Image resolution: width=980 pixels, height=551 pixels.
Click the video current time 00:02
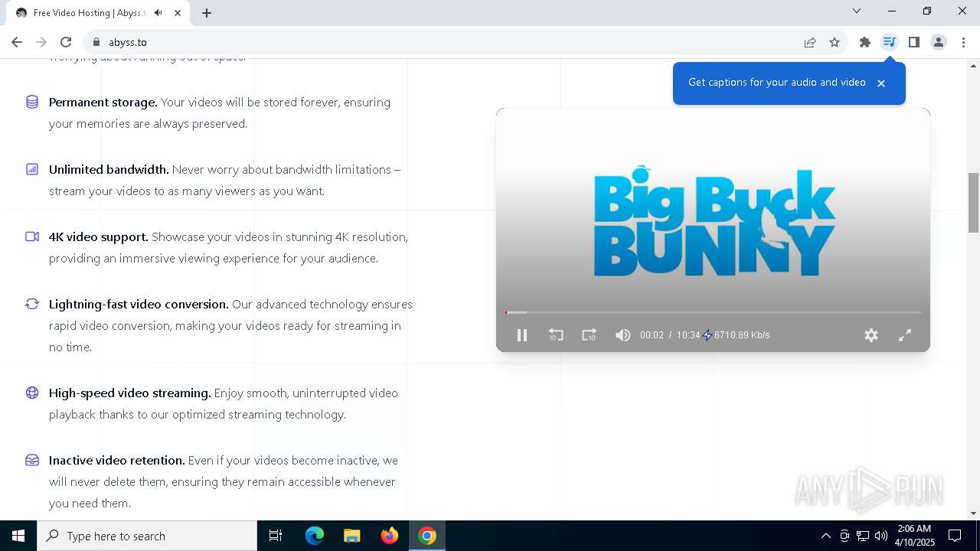[652, 335]
